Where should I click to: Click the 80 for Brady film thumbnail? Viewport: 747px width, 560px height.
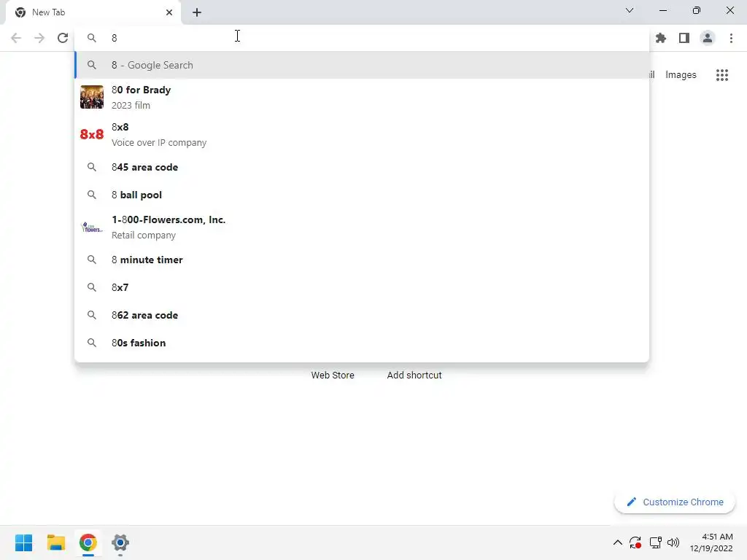click(x=91, y=97)
